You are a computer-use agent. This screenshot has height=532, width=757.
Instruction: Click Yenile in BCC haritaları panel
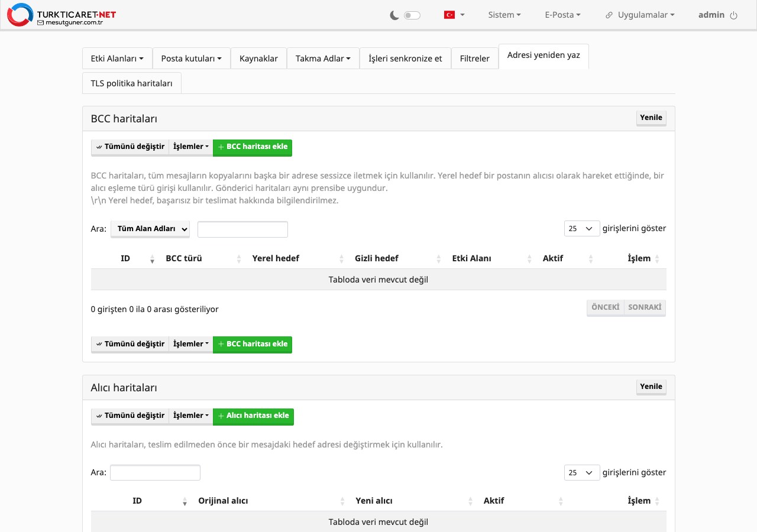(651, 118)
